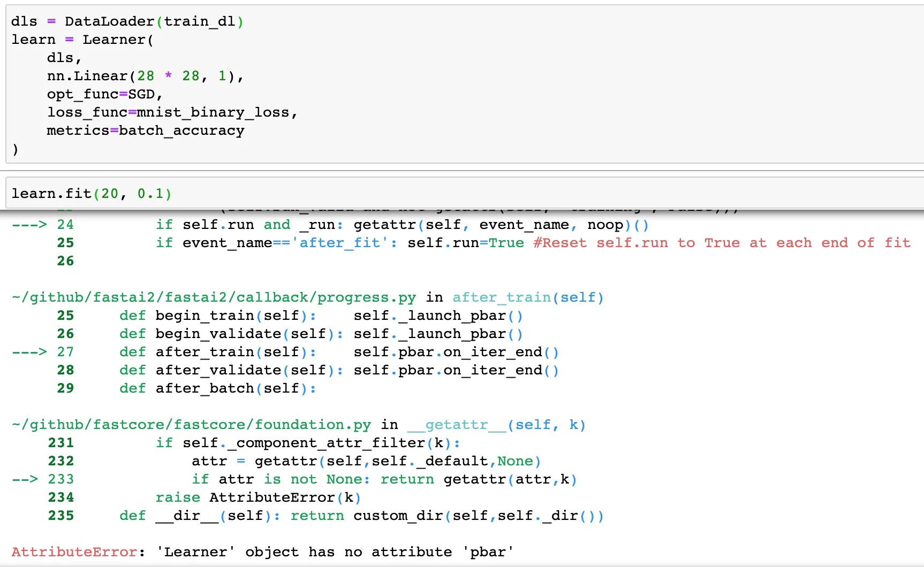The image size is (924, 567).
Task: Click the raise AttributeError(k) line
Action: coord(258,497)
